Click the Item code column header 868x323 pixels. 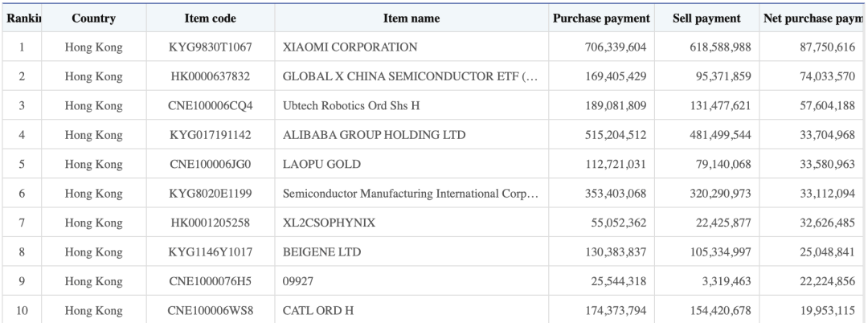[209, 18]
